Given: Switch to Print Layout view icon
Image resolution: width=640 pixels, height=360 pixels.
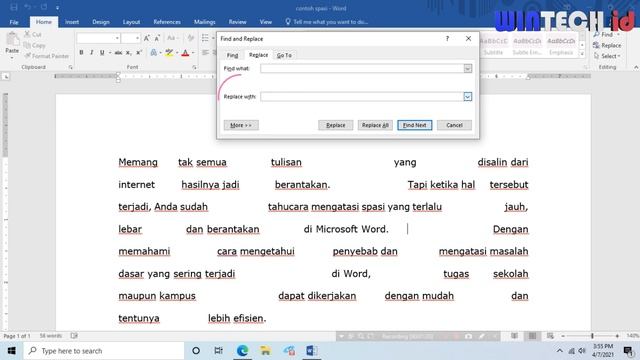Looking at the screenshot, I should coord(532,336).
